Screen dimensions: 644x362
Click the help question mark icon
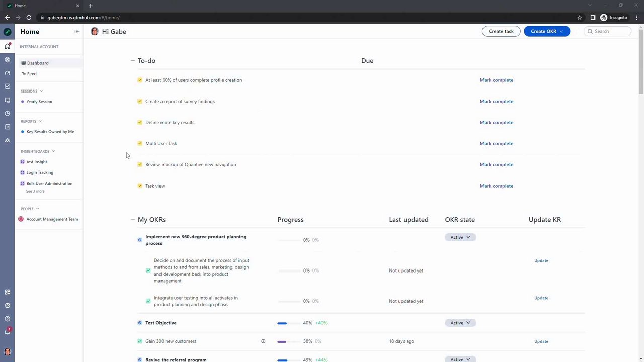(x=7, y=319)
